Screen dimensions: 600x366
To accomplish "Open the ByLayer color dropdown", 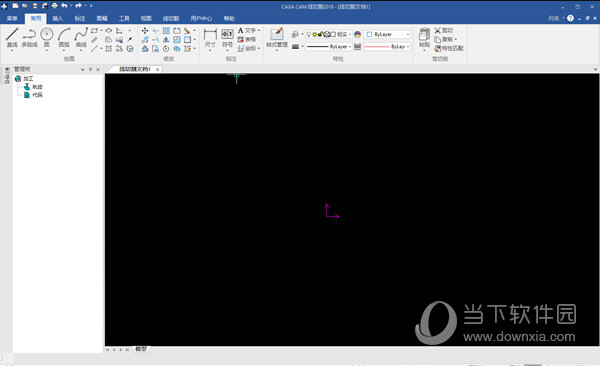I will coord(388,34).
